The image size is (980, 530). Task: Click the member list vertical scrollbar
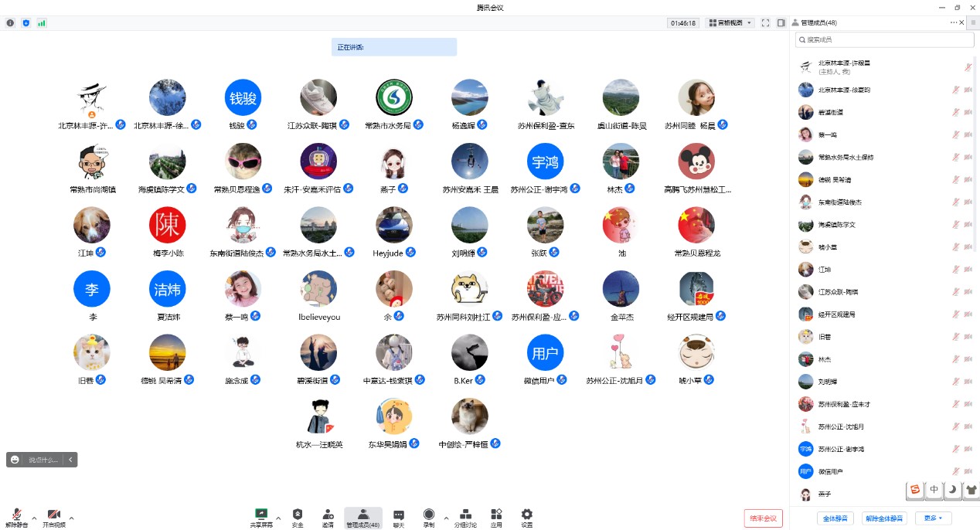click(975, 155)
